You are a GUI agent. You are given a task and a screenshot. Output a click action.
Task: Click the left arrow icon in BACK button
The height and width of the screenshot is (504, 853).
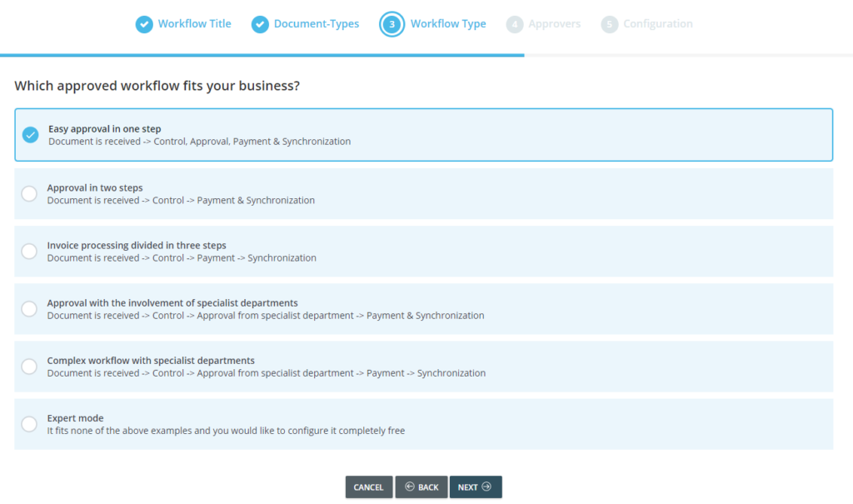[x=410, y=487]
